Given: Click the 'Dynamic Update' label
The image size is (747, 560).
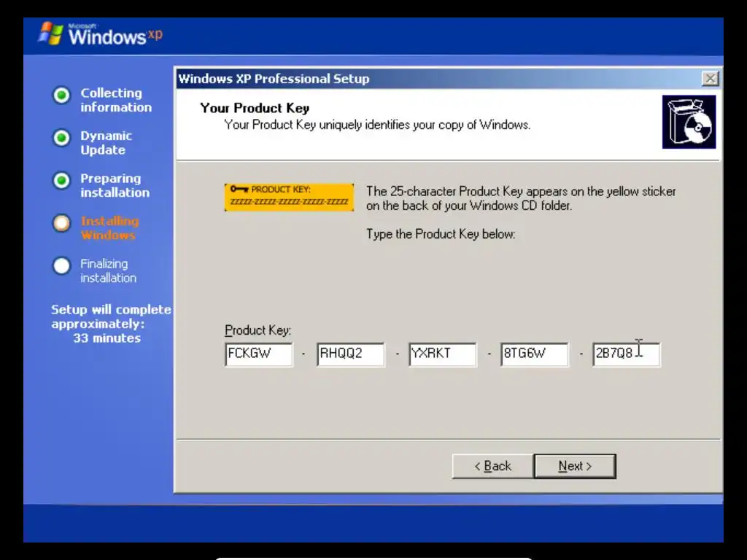Looking at the screenshot, I should (x=106, y=143).
